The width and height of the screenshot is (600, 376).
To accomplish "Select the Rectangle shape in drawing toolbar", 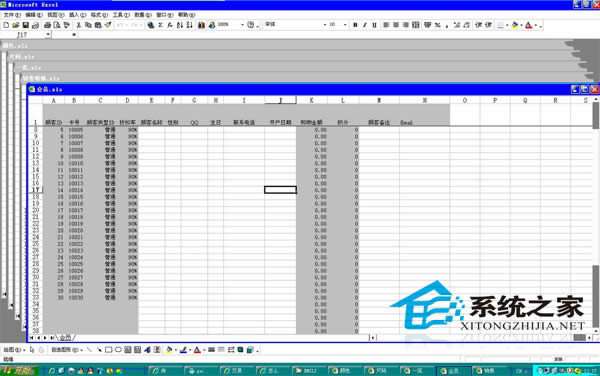I will point(109,350).
